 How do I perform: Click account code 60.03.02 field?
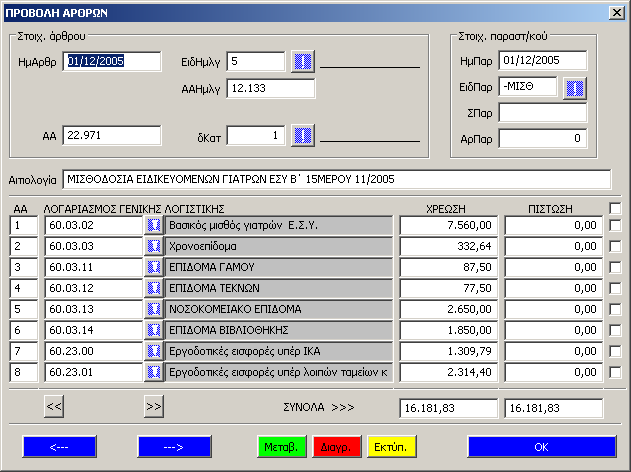(x=94, y=225)
